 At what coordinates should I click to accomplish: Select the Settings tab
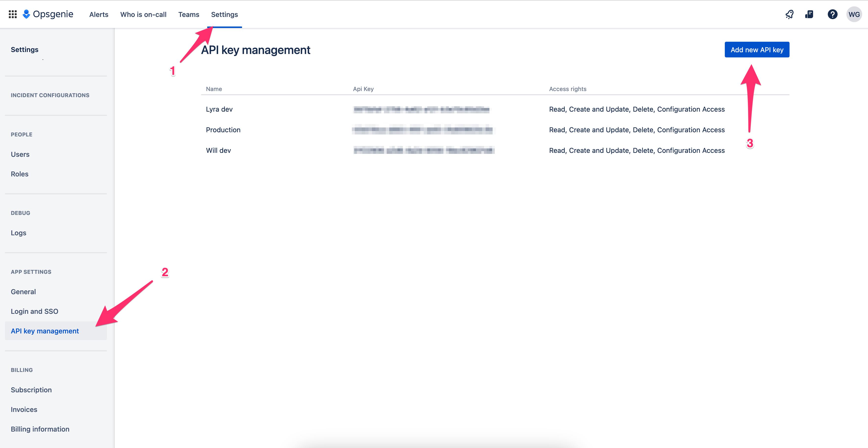coord(224,14)
